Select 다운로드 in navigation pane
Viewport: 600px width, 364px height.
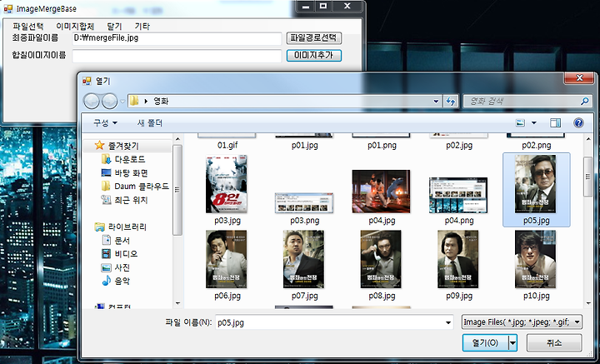coord(130,159)
